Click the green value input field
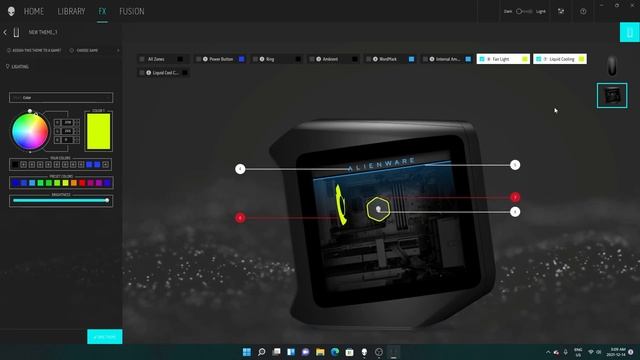The width and height of the screenshot is (640, 360). pyautogui.click(x=67, y=131)
